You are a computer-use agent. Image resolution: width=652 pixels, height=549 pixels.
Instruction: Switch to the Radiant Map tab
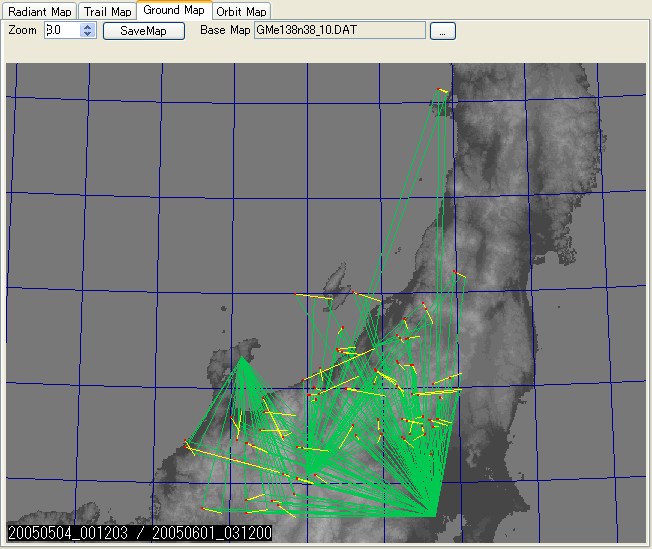(40, 11)
